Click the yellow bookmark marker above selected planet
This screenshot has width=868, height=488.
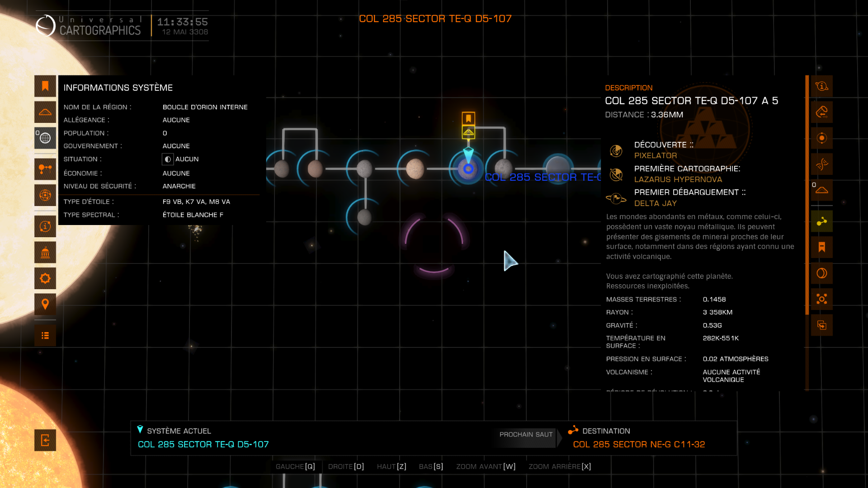468,118
